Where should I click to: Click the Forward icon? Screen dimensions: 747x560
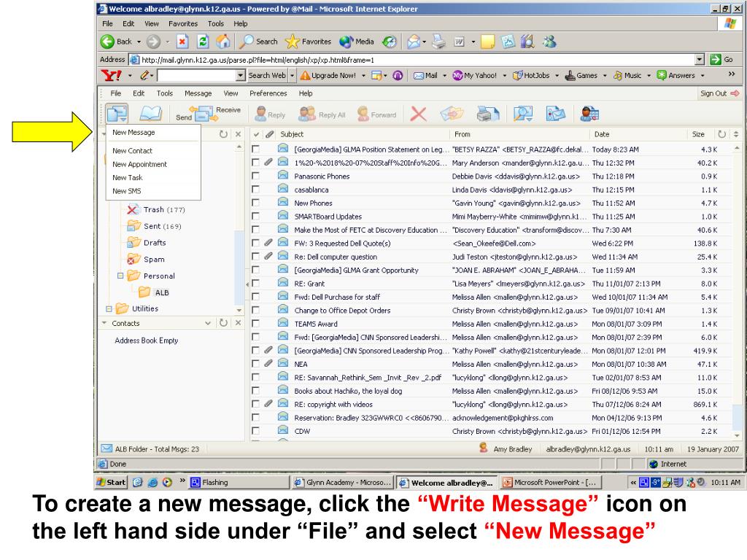click(377, 114)
